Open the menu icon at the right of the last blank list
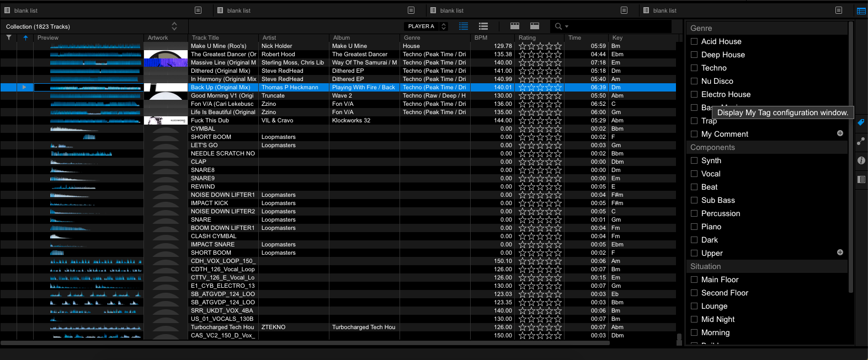This screenshot has height=360, width=868. point(839,10)
